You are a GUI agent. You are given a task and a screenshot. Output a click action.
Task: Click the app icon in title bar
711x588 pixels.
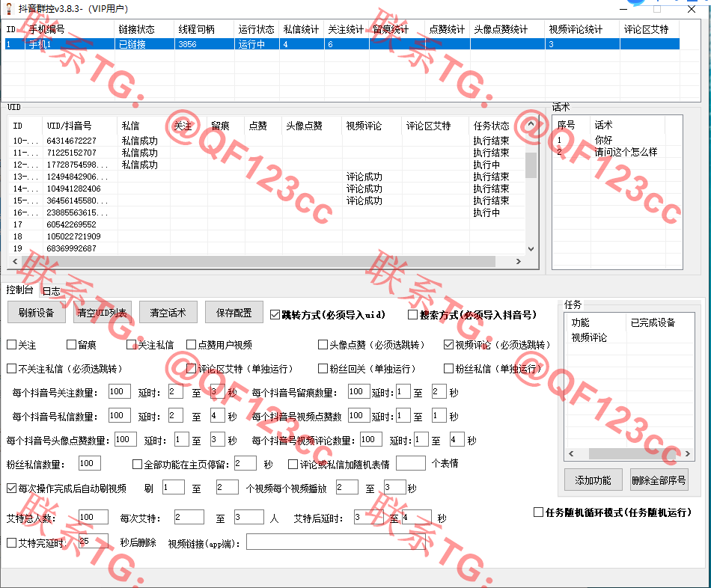pos(9,9)
